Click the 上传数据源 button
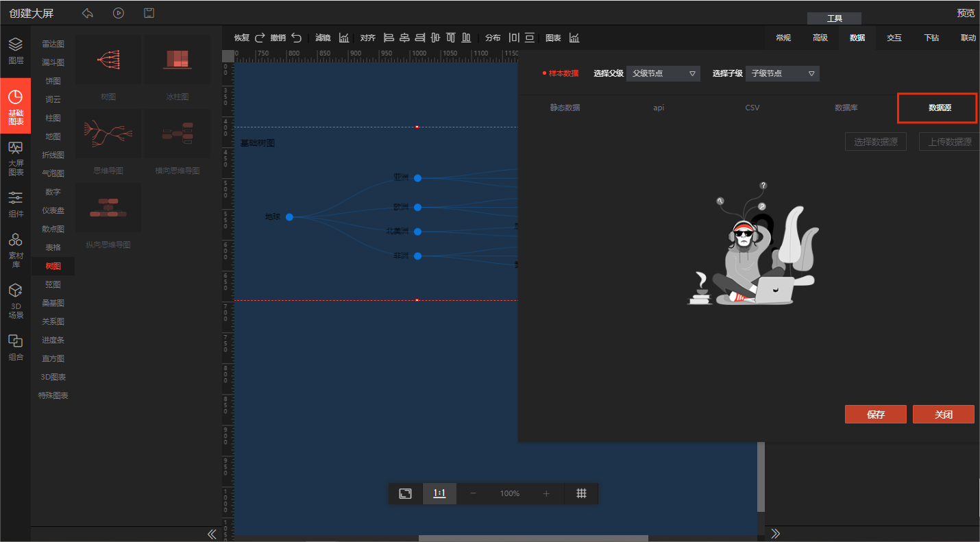Screen dimensions: 980x542 (x=949, y=142)
